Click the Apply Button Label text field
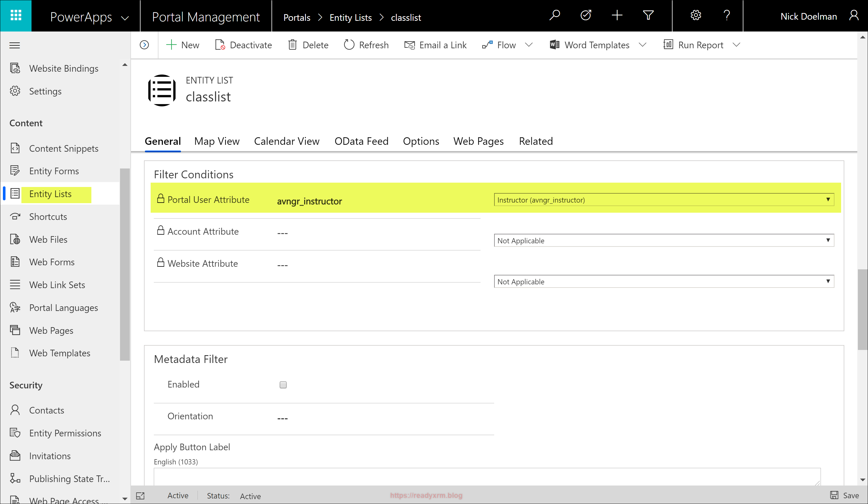 point(487,477)
